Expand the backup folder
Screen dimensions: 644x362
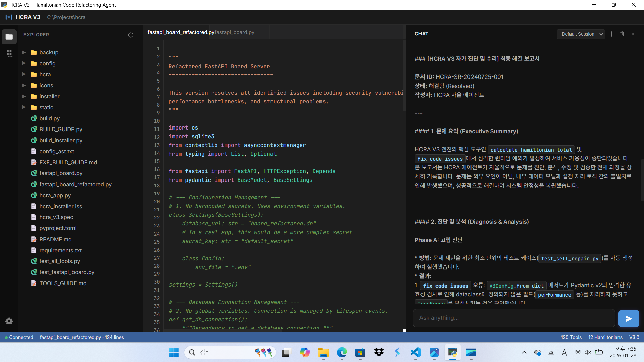click(x=24, y=52)
